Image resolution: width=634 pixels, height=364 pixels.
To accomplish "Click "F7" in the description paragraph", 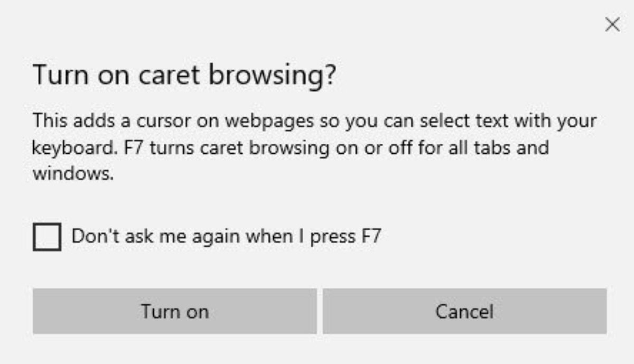I will 134,147.
